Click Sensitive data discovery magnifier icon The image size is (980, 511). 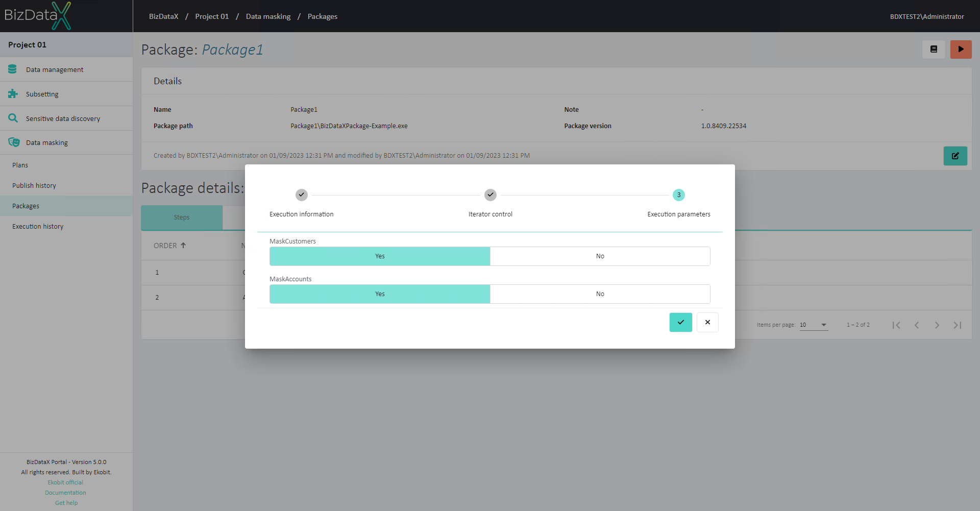(x=13, y=118)
